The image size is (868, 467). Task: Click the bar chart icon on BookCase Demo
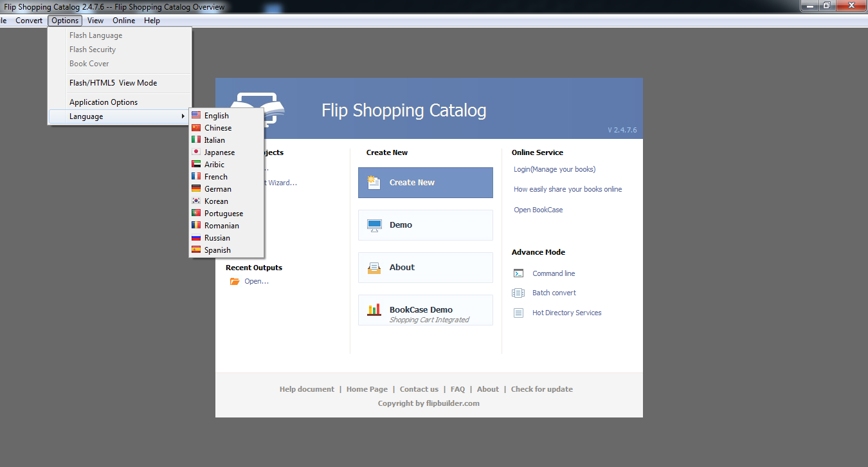click(374, 310)
